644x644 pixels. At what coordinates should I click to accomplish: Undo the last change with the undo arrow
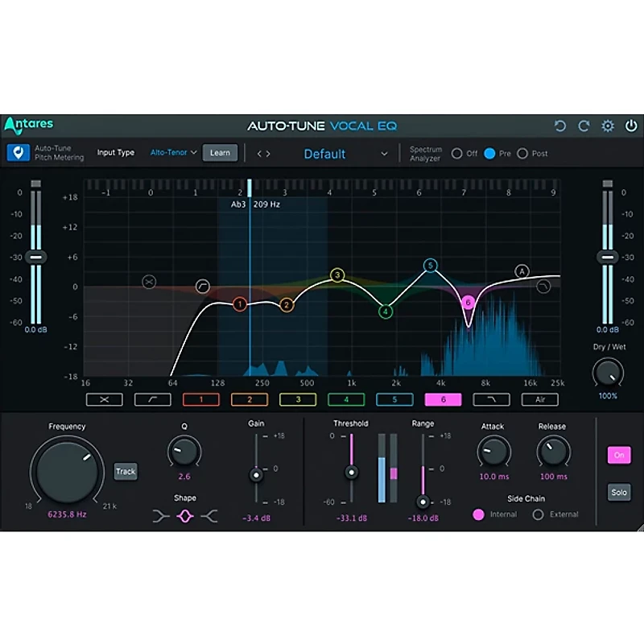pyautogui.click(x=560, y=125)
